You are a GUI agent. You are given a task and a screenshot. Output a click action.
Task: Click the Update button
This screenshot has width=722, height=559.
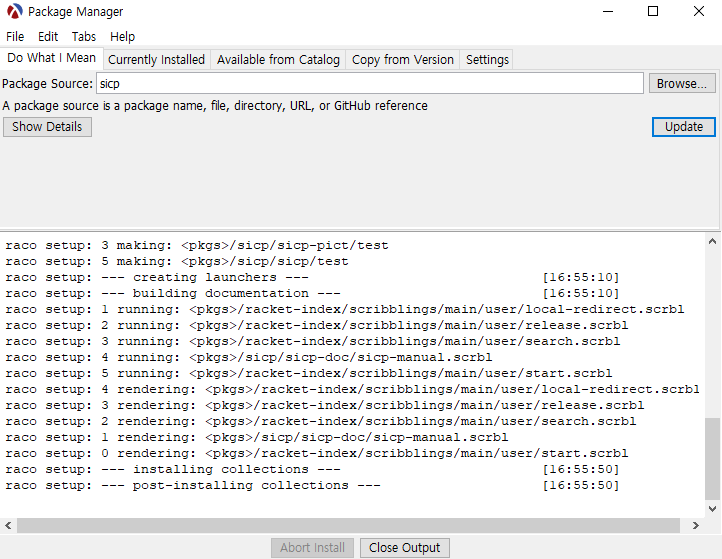pos(684,127)
